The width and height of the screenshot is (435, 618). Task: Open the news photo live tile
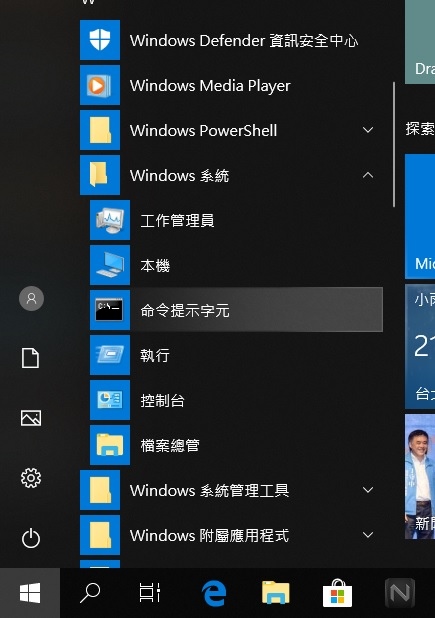420,476
